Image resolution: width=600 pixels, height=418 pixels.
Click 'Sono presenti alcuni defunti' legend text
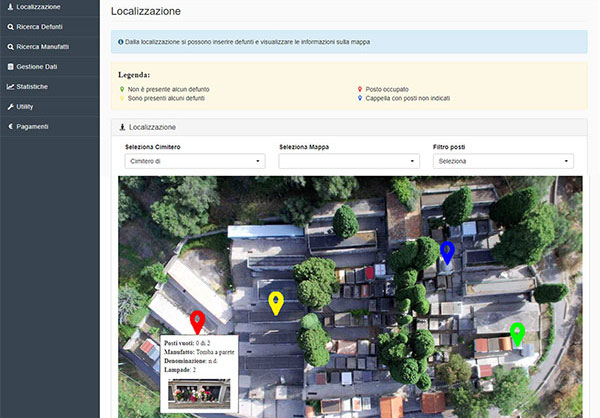(166, 98)
